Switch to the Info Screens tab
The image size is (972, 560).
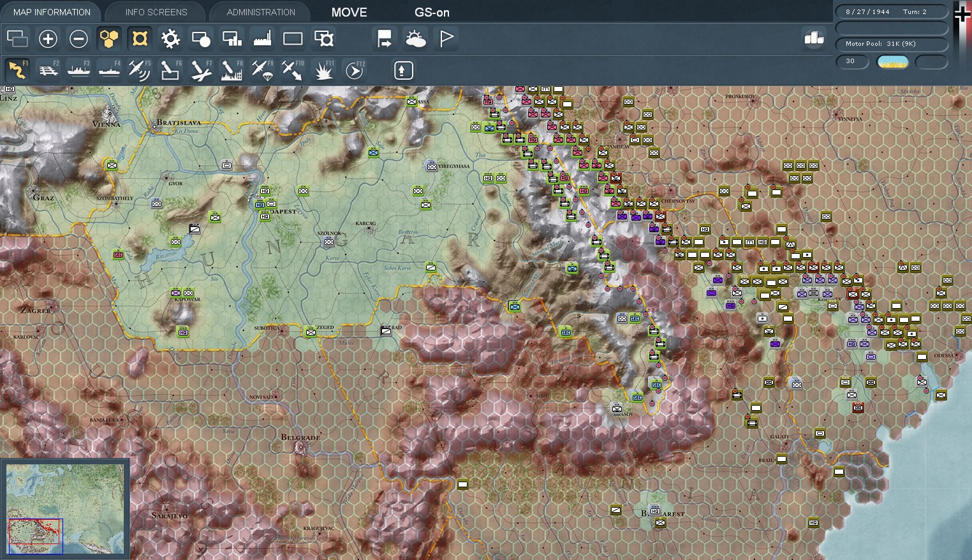pos(156,12)
